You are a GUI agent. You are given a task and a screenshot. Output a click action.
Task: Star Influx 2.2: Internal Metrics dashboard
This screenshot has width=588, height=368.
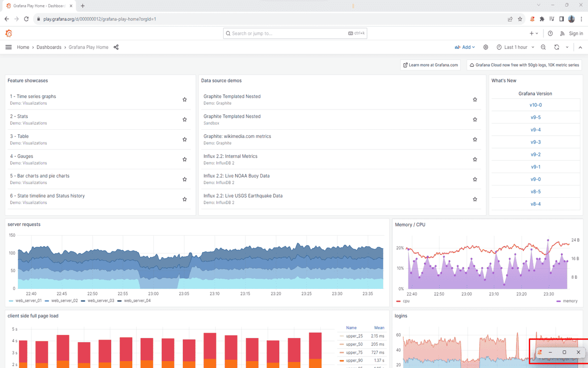[x=475, y=159]
